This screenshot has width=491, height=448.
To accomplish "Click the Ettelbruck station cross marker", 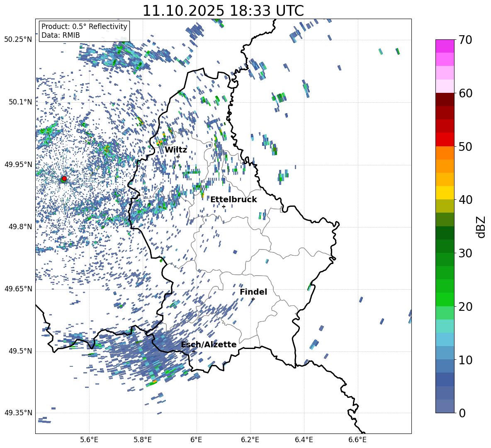I will [x=224, y=206].
